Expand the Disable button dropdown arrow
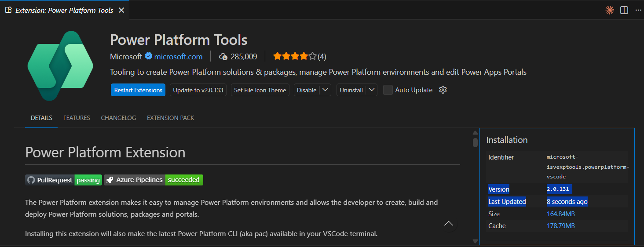644x247 pixels. [325, 90]
